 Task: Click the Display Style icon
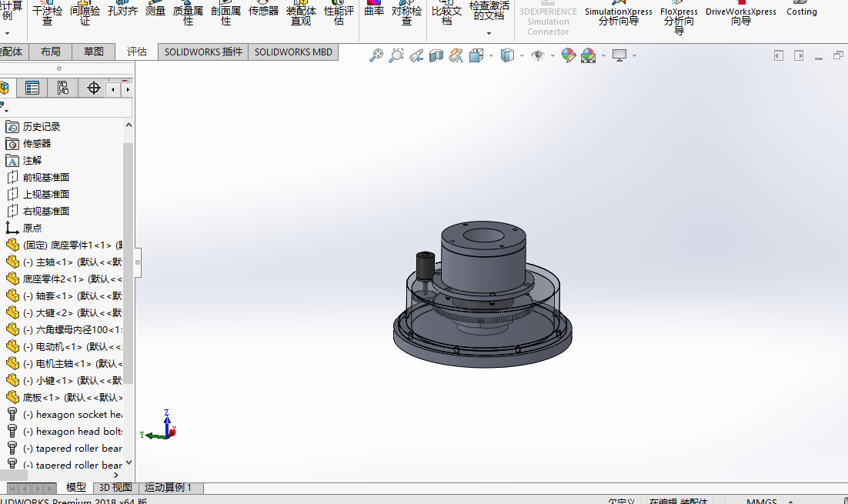pyautogui.click(x=507, y=55)
